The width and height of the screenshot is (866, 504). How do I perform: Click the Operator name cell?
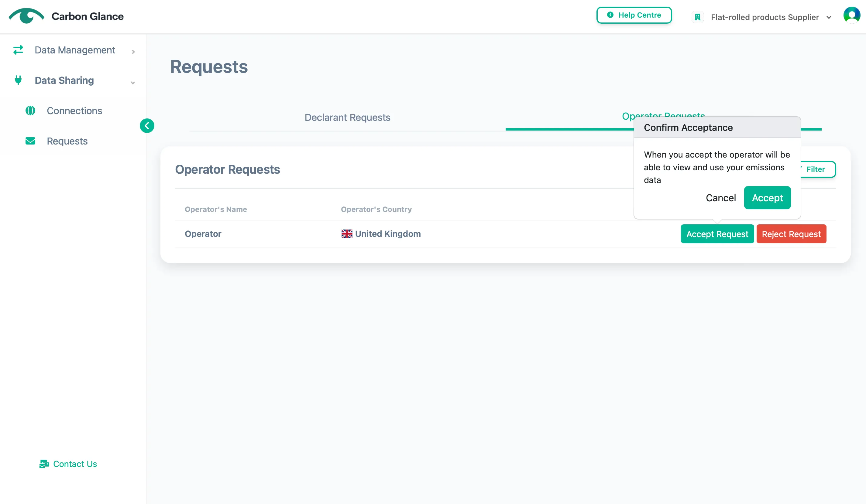[203, 234]
